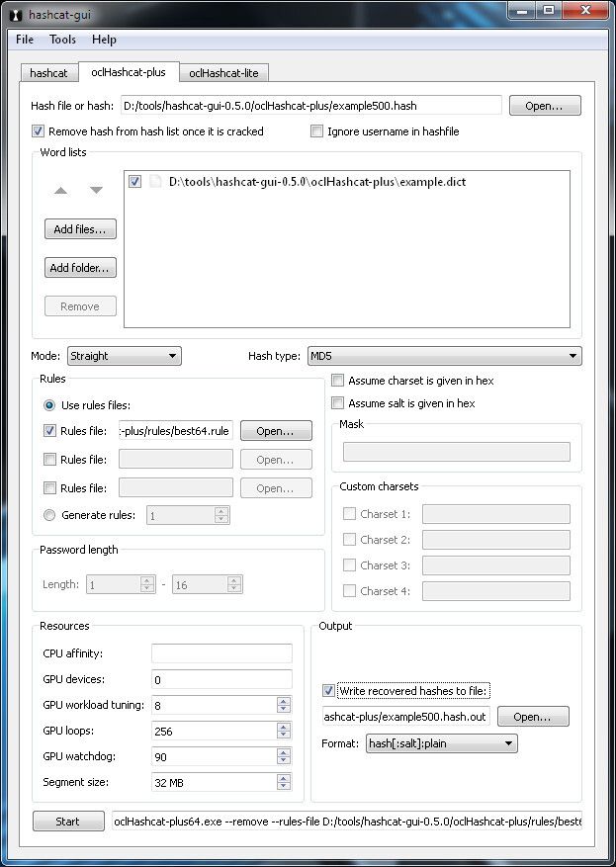
Task: Uncheck the first Rules file checkbox
Action: (x=49, y=431)
